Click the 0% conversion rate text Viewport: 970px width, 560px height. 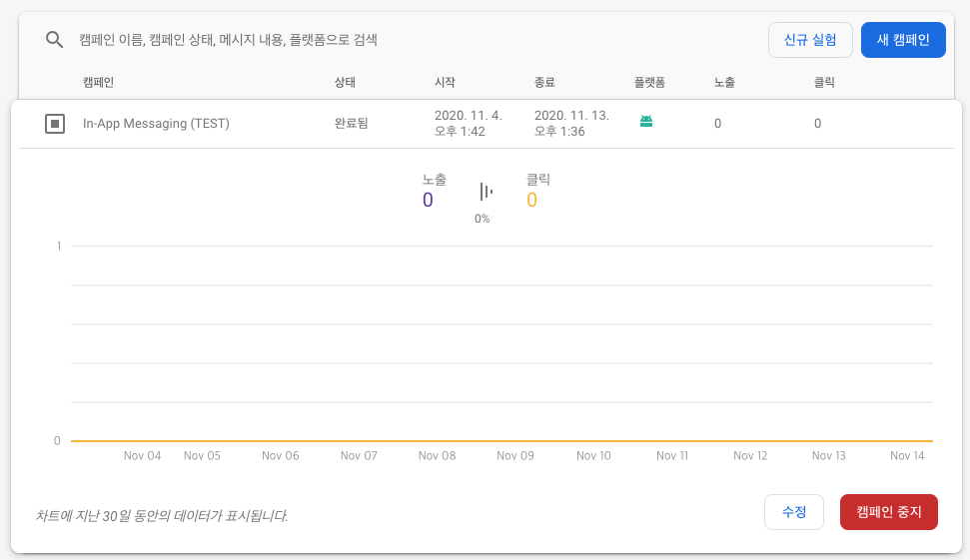coord(482,219)
